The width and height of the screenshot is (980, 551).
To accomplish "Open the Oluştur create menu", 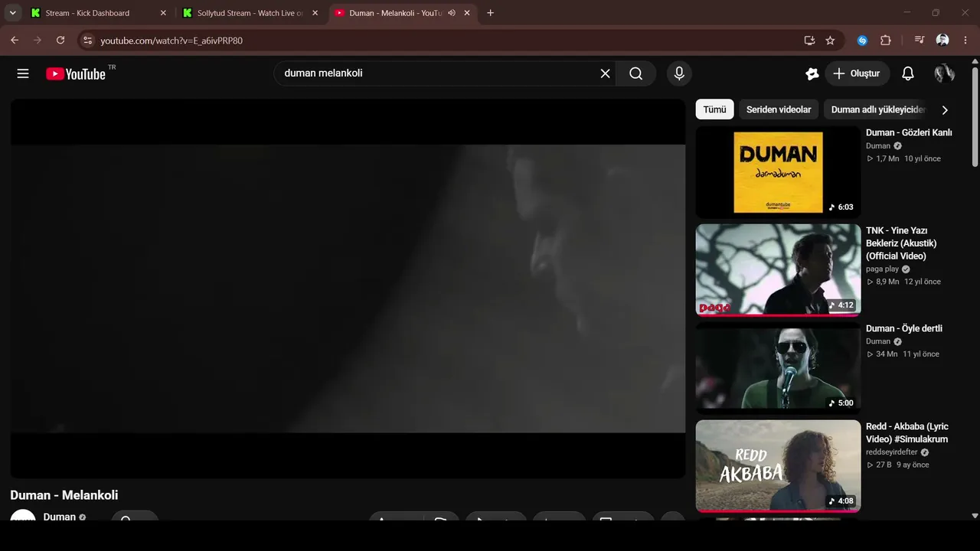I will coord(857,73).
